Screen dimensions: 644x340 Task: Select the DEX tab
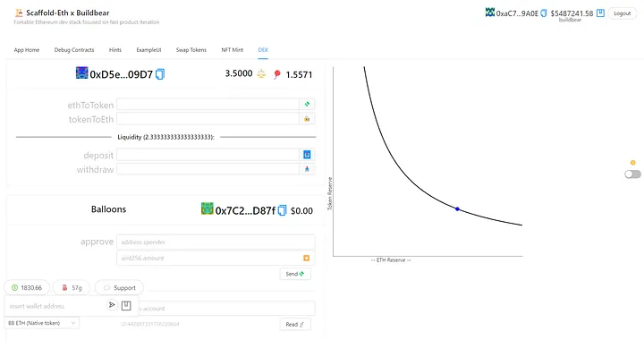263,50
